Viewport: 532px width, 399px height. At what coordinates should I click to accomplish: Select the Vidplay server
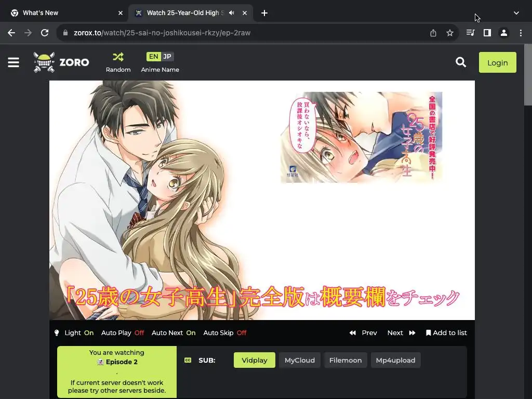pyautogui.click(x=255, y=360)
